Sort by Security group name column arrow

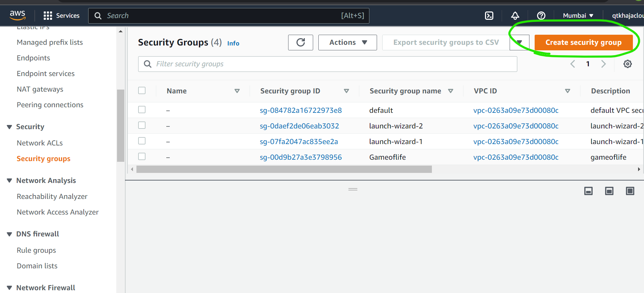click(x=451, y=91)
